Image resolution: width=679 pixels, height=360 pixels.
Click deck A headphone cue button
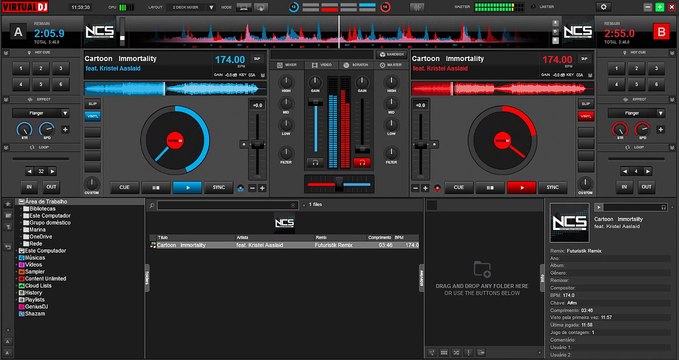click(x=315, y=163)
